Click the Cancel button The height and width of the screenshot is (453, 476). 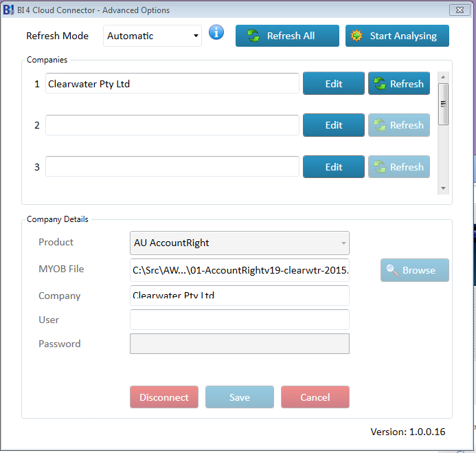[x=315, y=397]
